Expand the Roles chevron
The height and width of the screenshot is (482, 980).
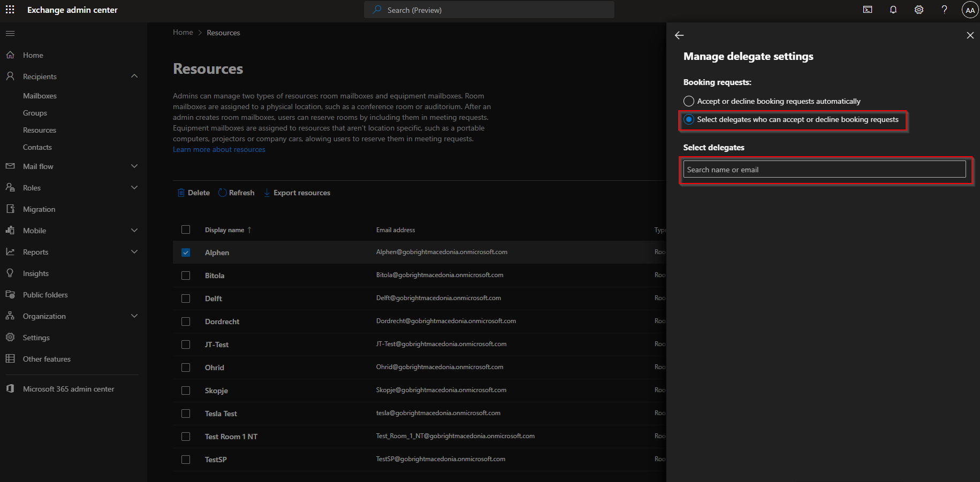click(134, 188)
